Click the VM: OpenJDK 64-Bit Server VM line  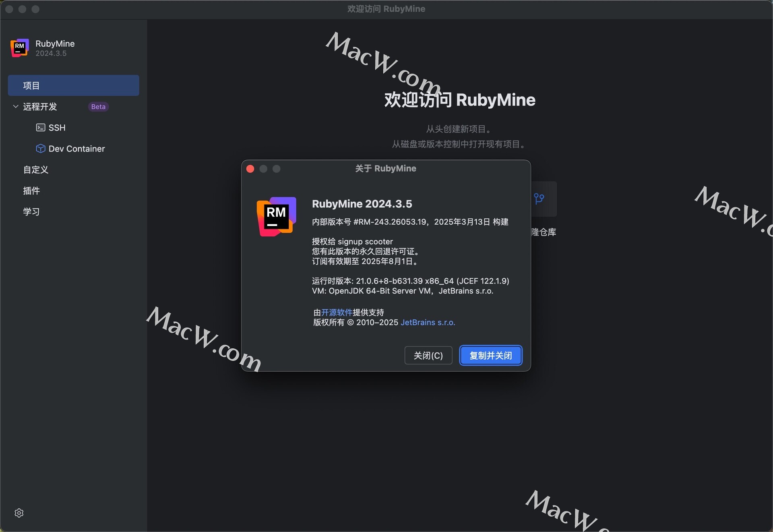point(403,291)
